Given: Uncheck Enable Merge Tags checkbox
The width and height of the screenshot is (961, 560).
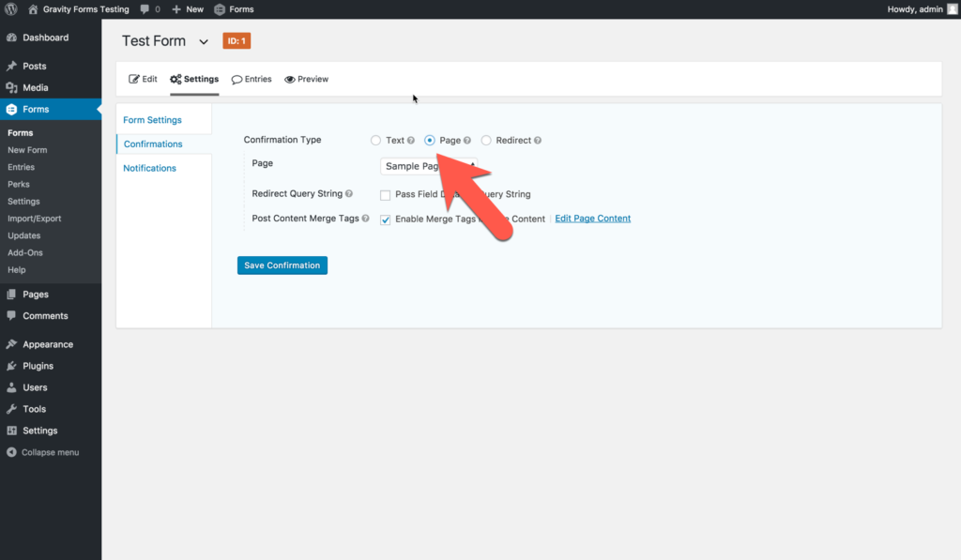Looking at the screenshot, I should [x=385, y=219].
